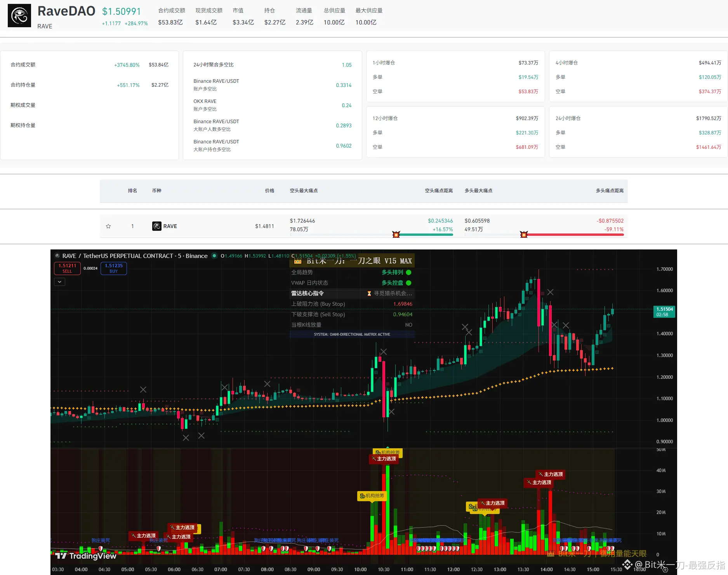Favorite RAVE with the star icon
This screenshot has height=575, width=728.
tap(108, 226)
